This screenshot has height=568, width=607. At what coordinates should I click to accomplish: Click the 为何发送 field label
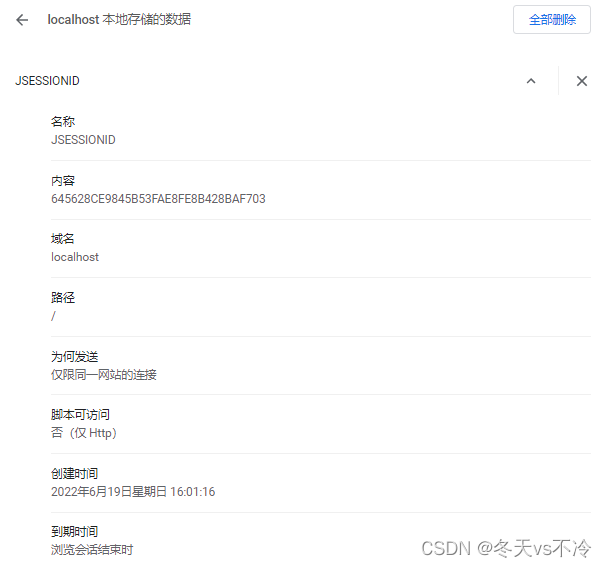coord(74,357)
